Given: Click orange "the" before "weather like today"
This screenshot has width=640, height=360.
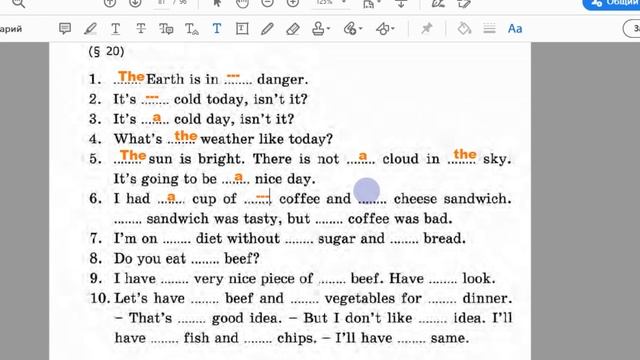Looking at the screenshot, I should coord(186,136).
